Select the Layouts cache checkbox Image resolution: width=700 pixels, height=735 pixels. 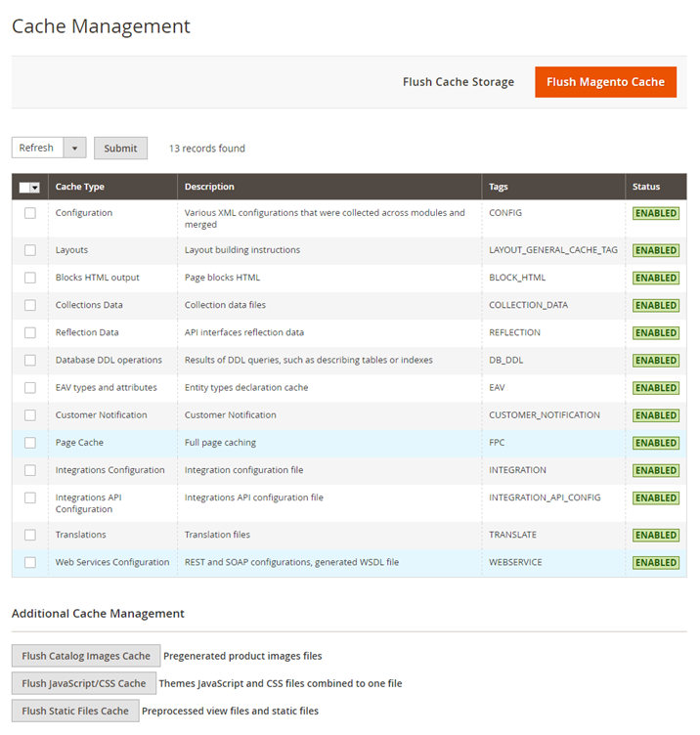coord(30,250)
